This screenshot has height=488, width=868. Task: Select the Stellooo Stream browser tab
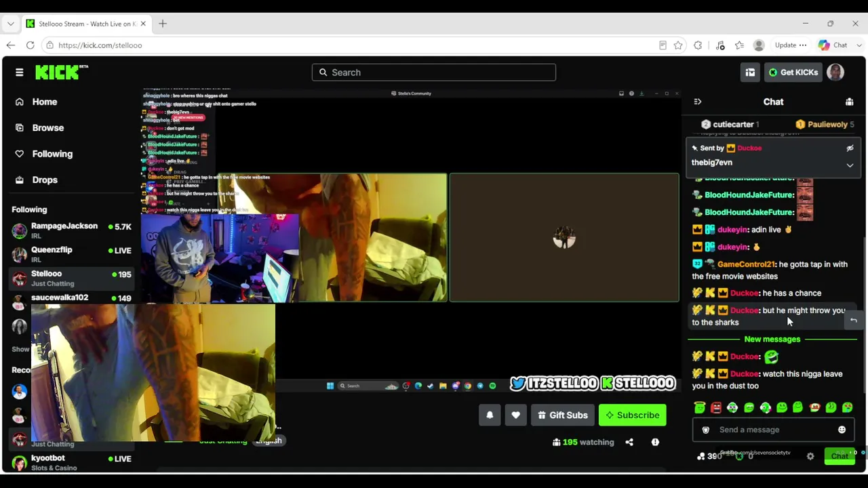click(x=86, y=24)
